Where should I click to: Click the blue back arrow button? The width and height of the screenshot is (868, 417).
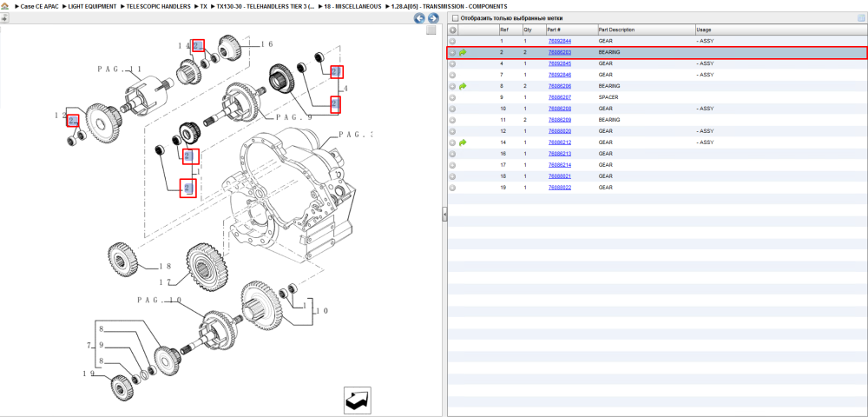(419, 18)
